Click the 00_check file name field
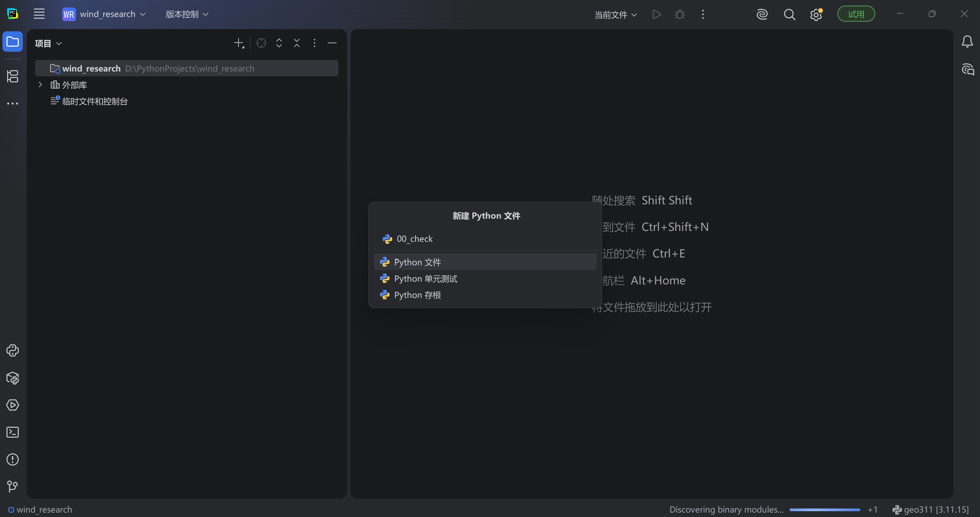The image size is (980, 517). [x=485, y=239]
